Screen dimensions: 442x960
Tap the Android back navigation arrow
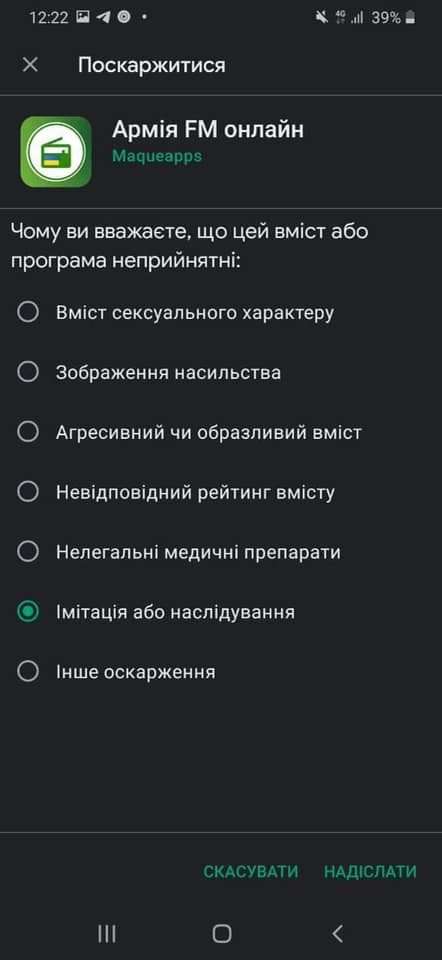[337, 933]
